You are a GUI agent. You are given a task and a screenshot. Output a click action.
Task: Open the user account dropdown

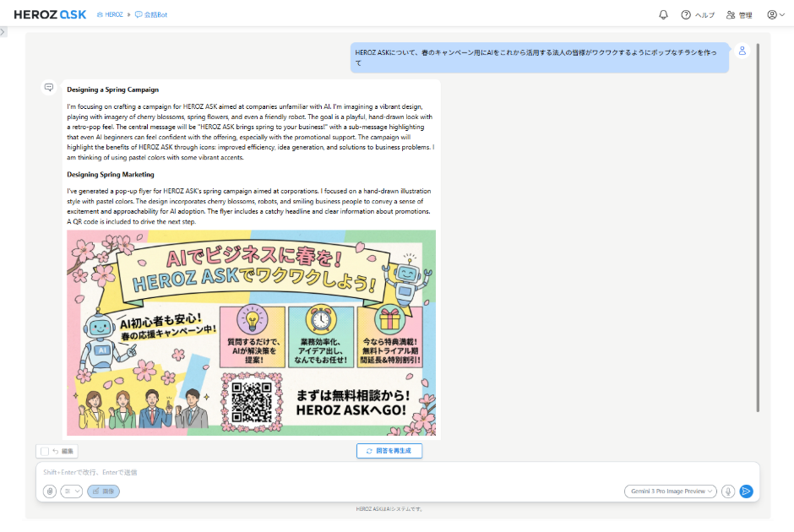(x=775, y=14)
